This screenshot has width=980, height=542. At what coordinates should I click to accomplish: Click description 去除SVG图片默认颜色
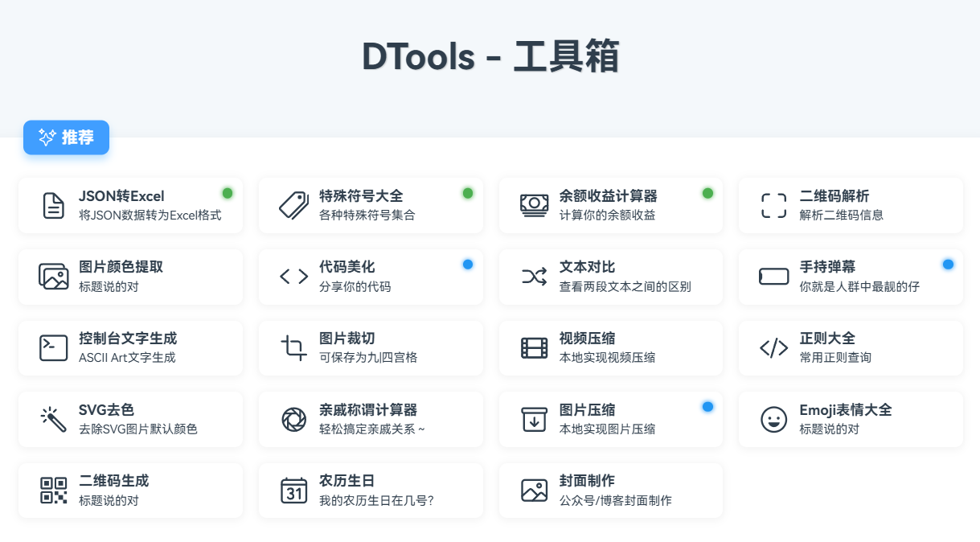coord(138,429)
